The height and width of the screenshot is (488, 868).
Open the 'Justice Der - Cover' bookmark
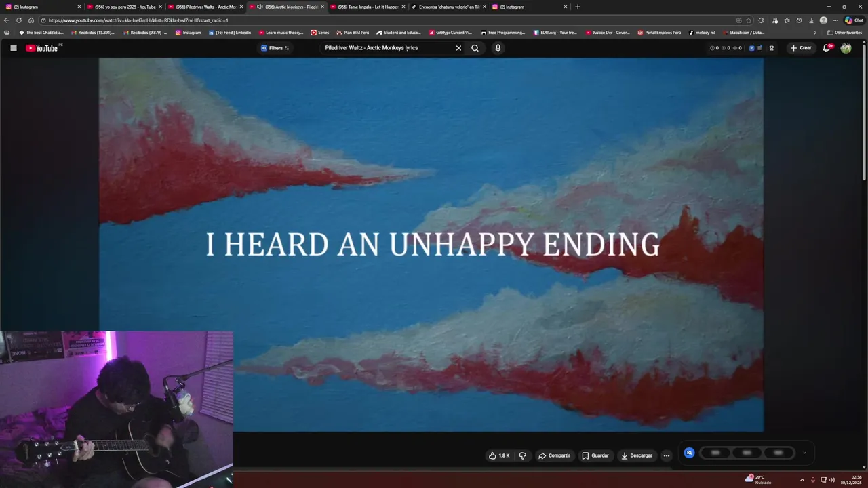coord(608,33)
